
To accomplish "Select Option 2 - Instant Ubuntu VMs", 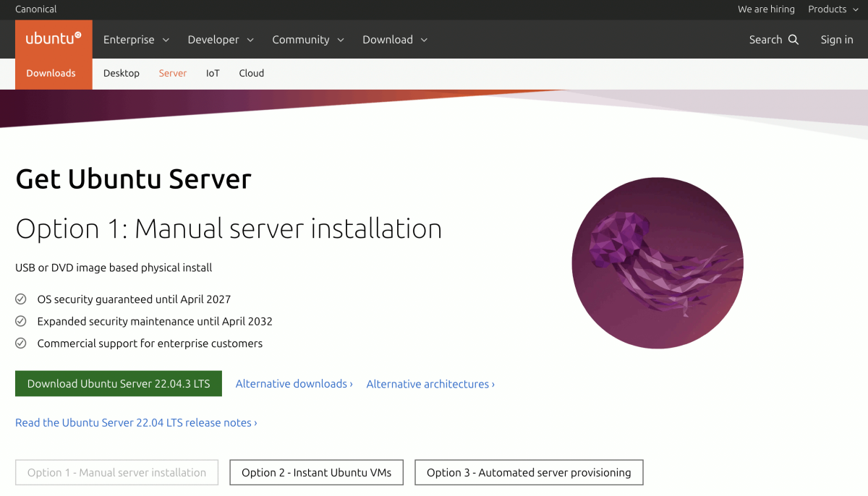I will 316,472.
